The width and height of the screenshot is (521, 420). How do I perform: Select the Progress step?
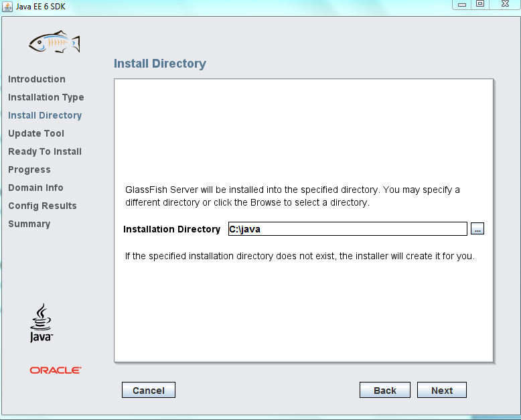[x=29, y=169]
